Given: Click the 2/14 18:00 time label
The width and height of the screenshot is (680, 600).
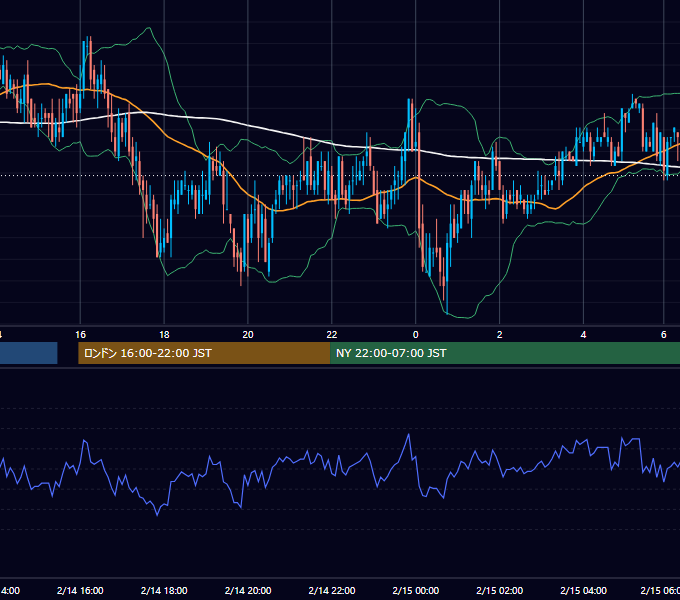Looking at the screenshot, I should 164,590.
